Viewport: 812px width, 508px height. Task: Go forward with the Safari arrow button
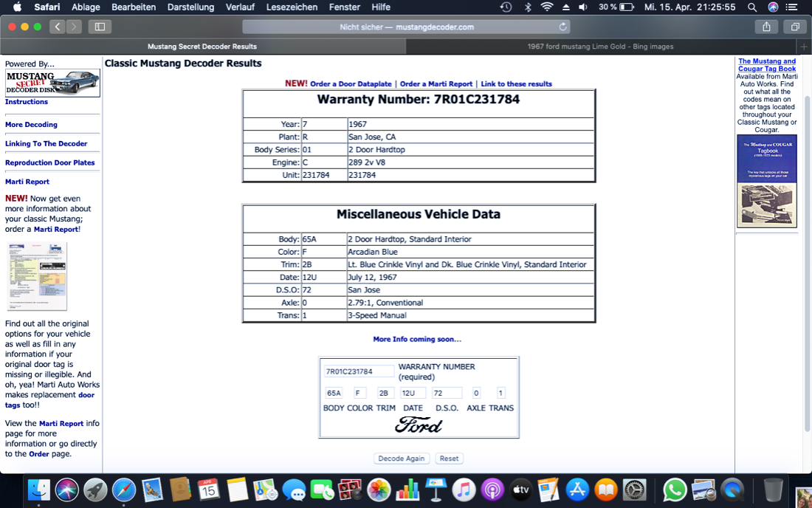pyautogui.click(x=74, y=27)
